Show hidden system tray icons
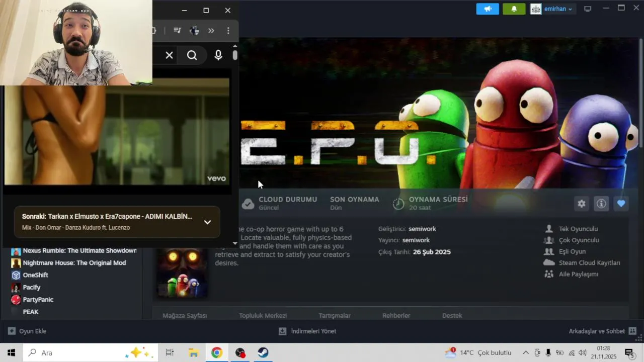This screenshot has width=644, height=362. (526, 352)
